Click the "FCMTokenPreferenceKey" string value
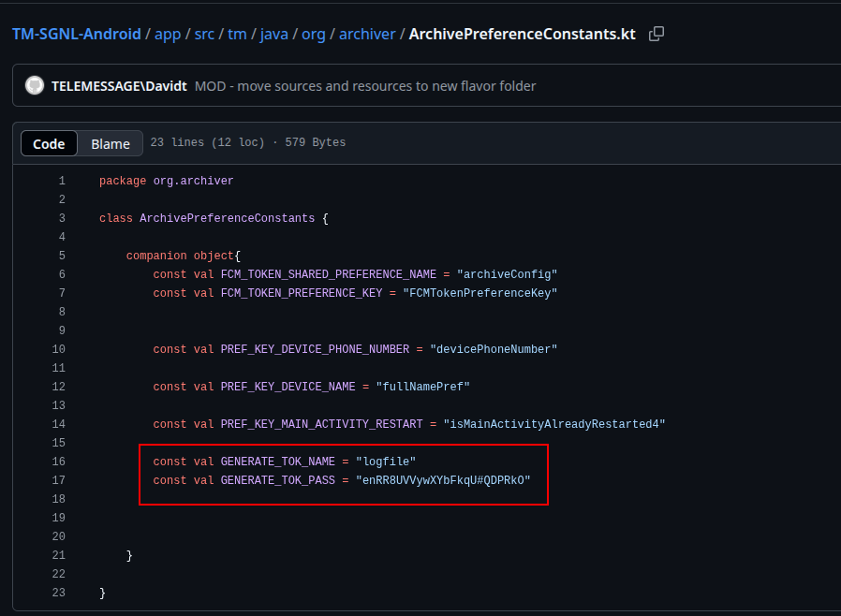Screen dimensions: 841x616 [480, 293]
